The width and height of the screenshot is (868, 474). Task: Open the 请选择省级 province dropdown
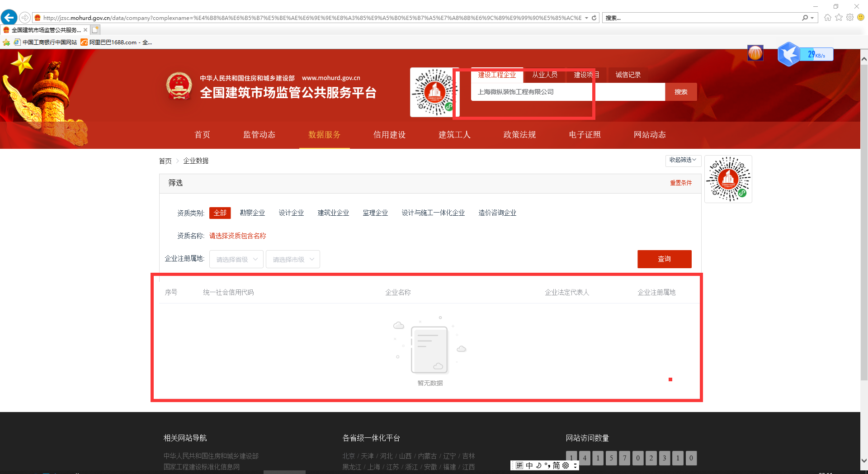236,259
